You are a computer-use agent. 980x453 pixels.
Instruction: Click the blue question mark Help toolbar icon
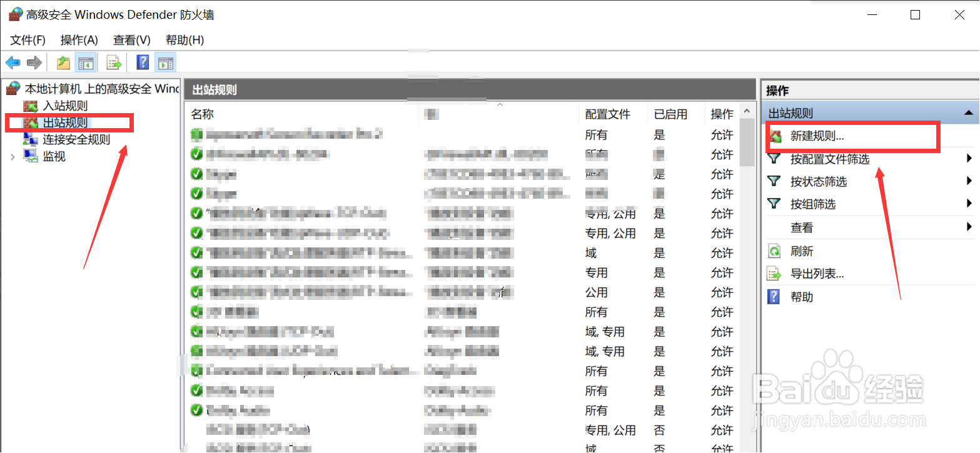click(143, 62)
